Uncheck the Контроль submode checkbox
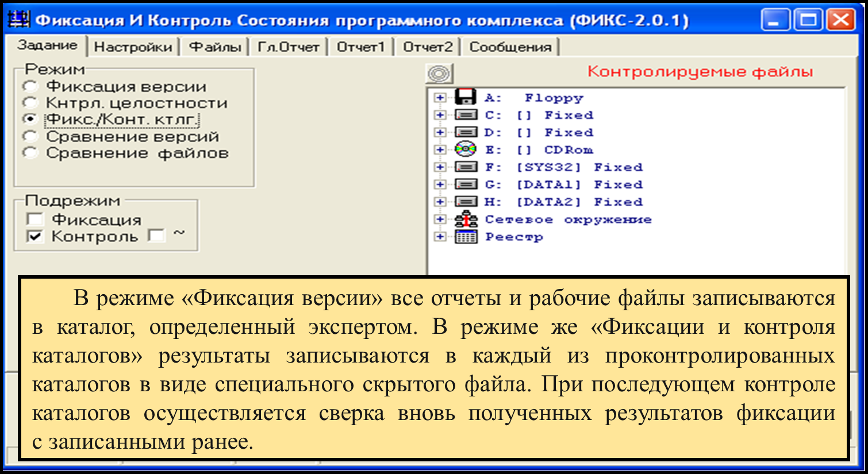Image resolution: width=868 pixels, height=474 pixels. [x=35, y=236]
